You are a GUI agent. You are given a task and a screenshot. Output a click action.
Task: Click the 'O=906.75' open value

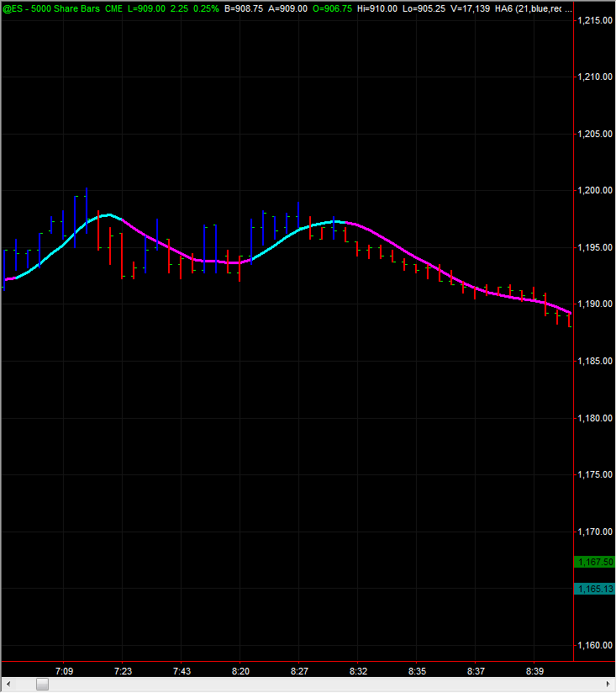[x=333, y=8]
